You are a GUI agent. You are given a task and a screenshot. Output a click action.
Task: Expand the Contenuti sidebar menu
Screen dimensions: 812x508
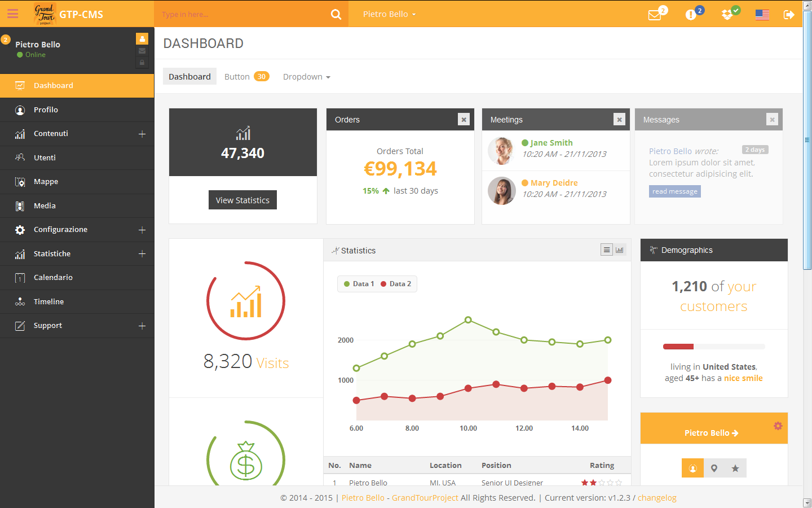tap(142, 134)
